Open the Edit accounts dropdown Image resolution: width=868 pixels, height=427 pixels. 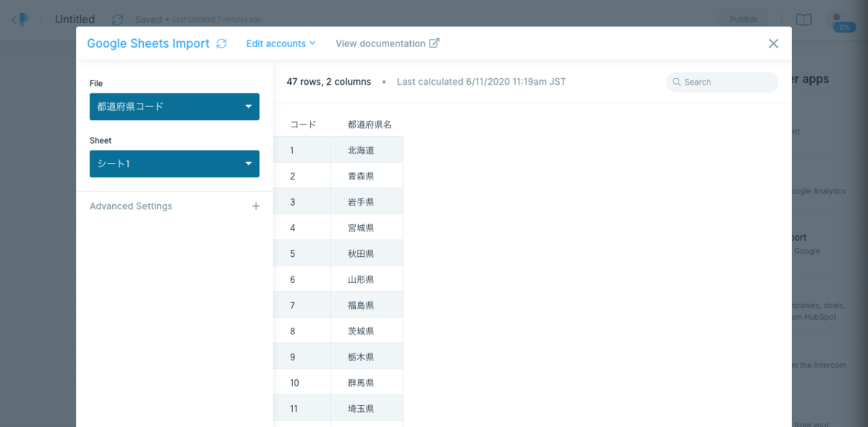[281, 43]
